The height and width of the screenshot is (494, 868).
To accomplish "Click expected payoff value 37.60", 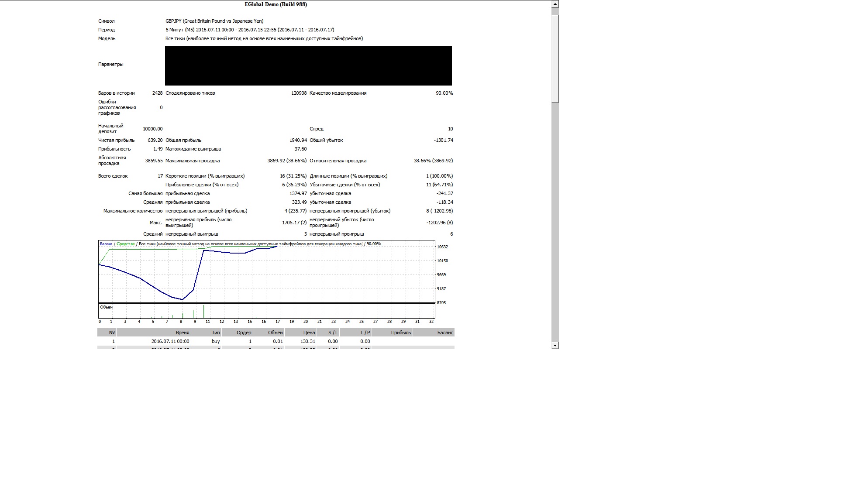I will pos(301,149).
